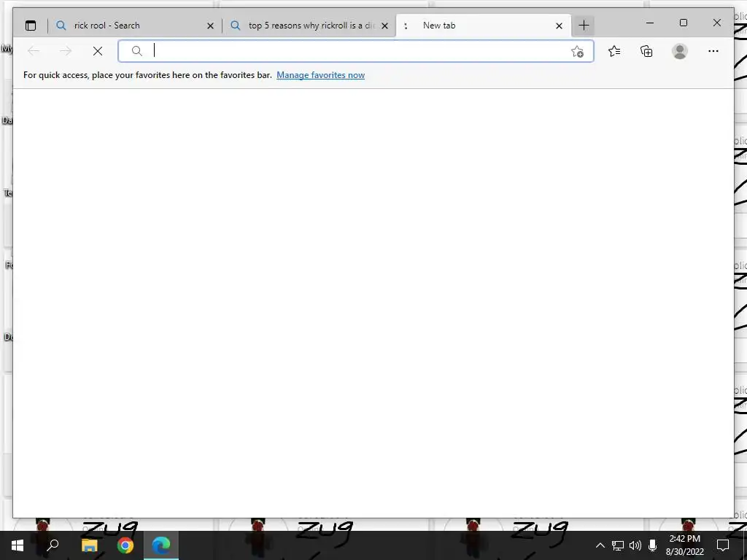The width and height of the screenshot is (747, 560).
Task: Launch Google Chrome from taskbar
Action: [125, 545]
